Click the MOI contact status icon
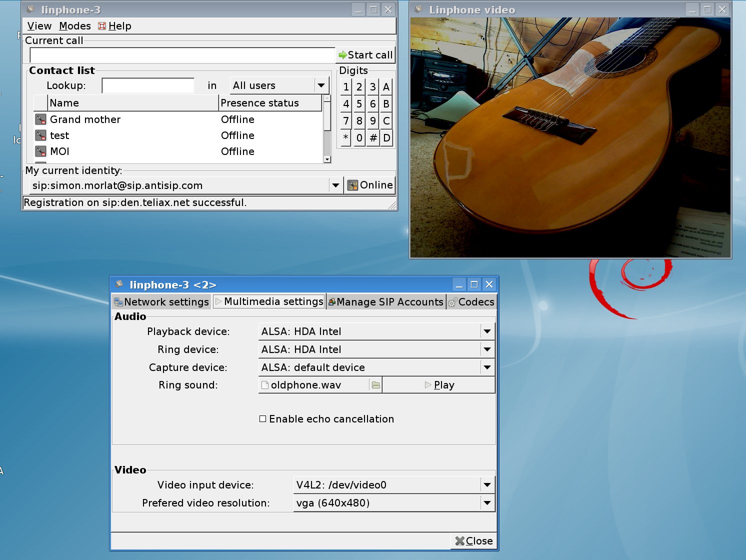Image resolution: width=746 pixels, height=560 pixels. [40, 151]
